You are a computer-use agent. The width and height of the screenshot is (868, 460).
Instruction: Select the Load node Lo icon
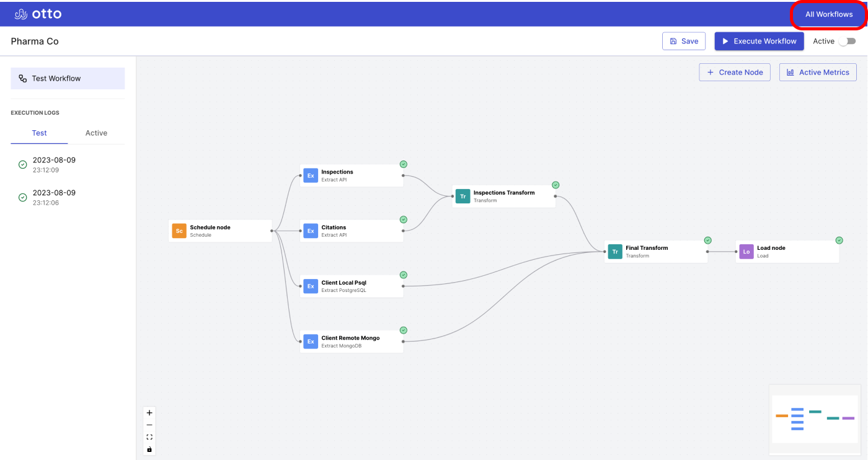point(746,251)
